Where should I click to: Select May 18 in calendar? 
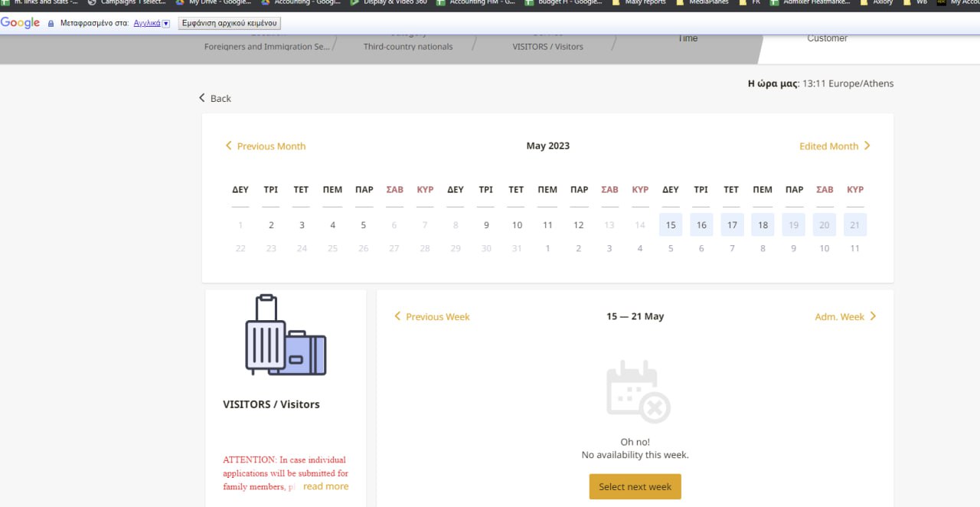tap(762, 225)
